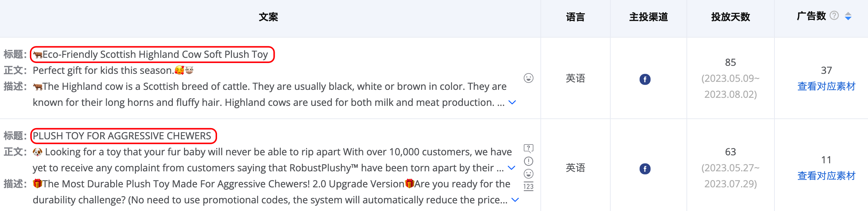Viewport: 868px width, 211px height.
Task: Click the Facebook channel icon for the Aggressive Chewers ad
Action: [645, 169]
